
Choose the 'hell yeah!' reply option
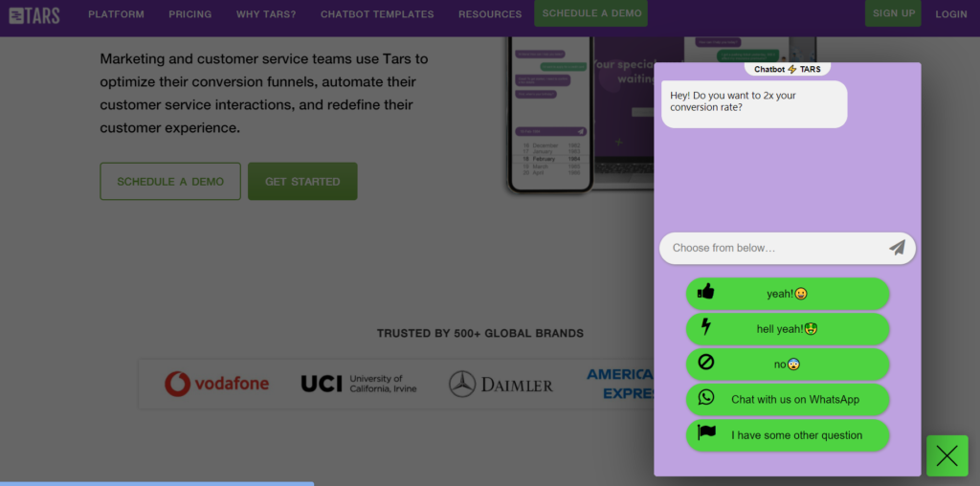pyautogui.click(x=788, y=328)
